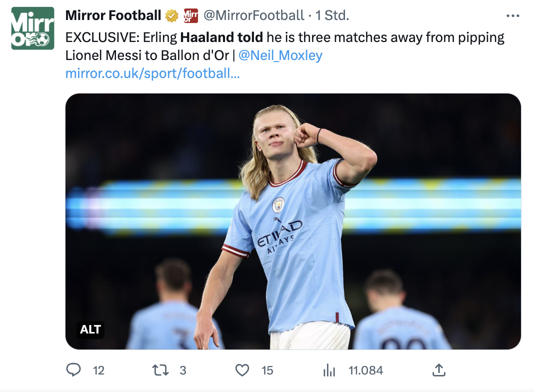Open the Haaland tweet photo

click(x=293, y=221)
